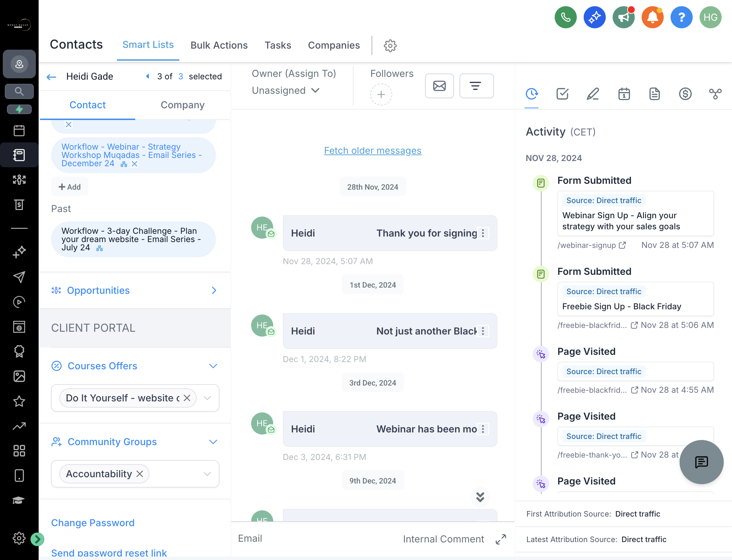Remove the Webinar Strategy Workshop workflow
732x560 pixels.
135,164
